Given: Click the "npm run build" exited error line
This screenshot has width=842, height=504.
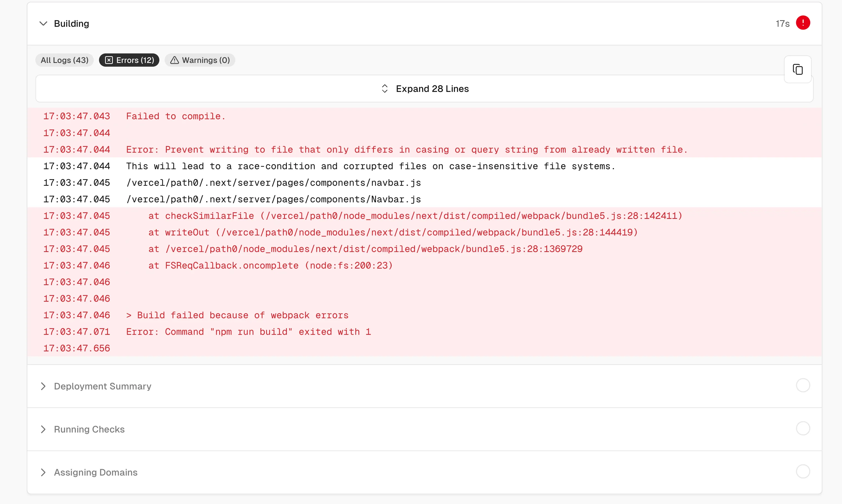Looking at the screenshot, I should pyautogui.click(x=248, y=332).
